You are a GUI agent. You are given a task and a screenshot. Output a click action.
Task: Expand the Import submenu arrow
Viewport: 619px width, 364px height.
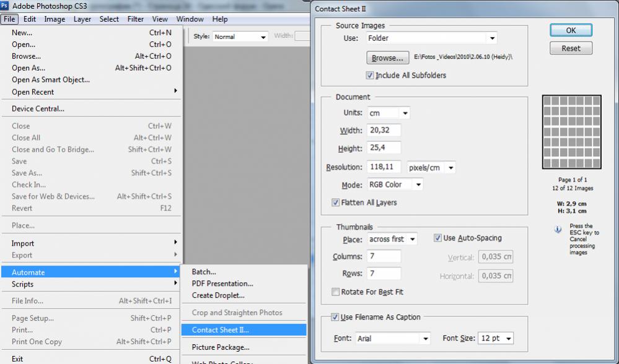pos(175,242)
